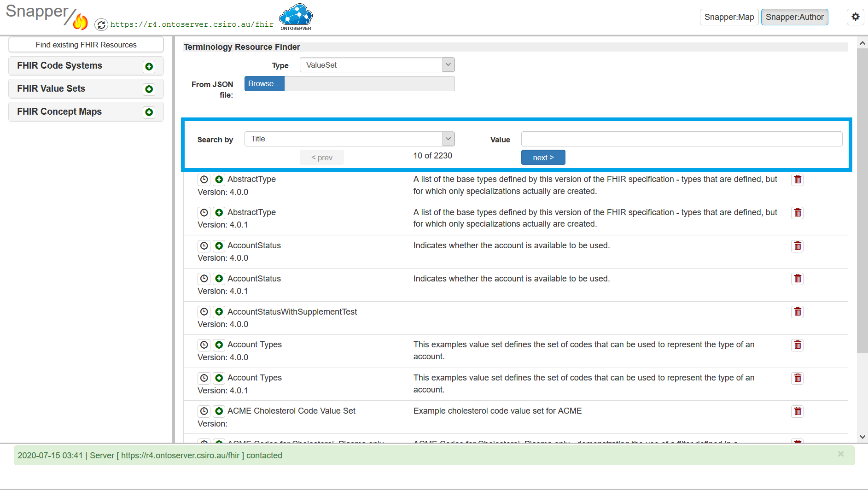Image resolution: width=868 pixels, height=503 pixels.
Task: Delete ACME Cholesterol Code Value Set
Action: [x=798, y=411]
